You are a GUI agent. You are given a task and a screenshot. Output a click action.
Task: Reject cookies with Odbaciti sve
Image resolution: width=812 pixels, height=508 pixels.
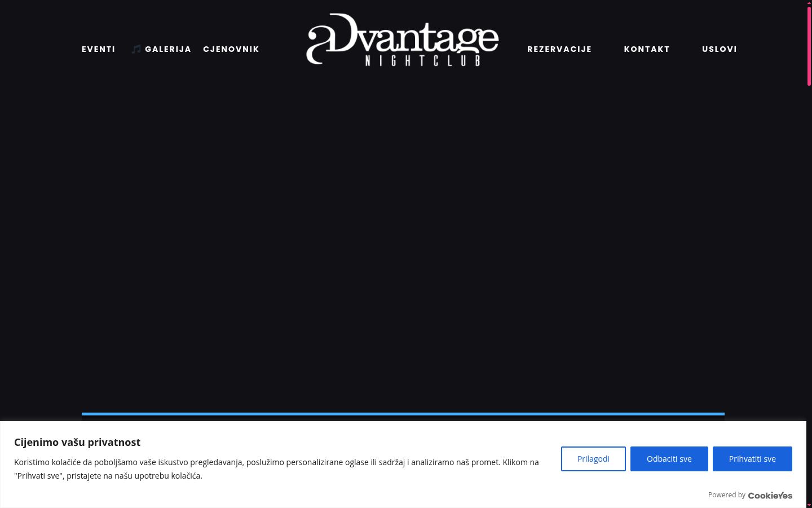tap(669, 459)
